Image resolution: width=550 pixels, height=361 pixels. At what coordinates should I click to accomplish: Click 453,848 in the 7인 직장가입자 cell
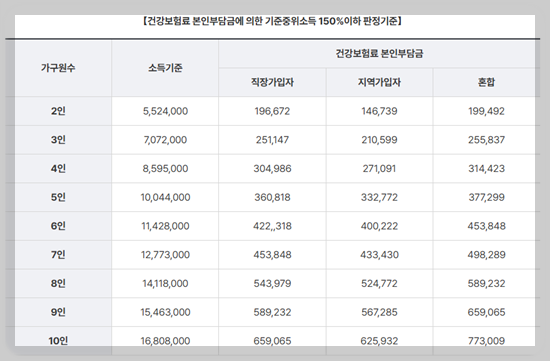272,255
